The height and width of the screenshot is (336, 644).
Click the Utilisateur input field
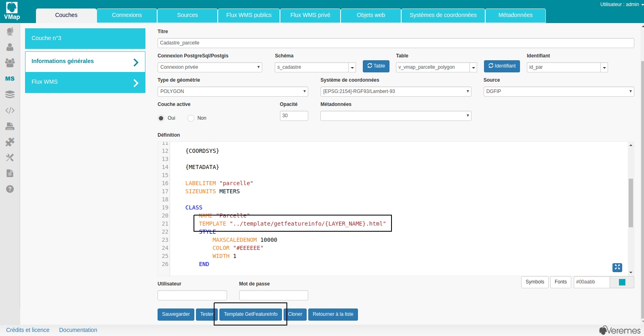(x=192, y=296)
